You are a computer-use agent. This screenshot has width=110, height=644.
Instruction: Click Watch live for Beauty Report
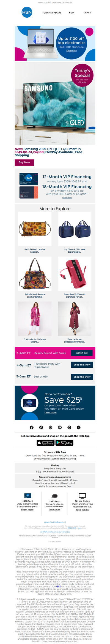[x=82, y=353]
